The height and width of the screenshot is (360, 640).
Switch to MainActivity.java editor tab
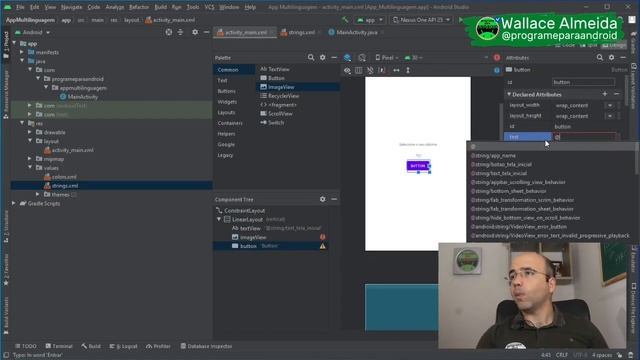coord(356,32)
